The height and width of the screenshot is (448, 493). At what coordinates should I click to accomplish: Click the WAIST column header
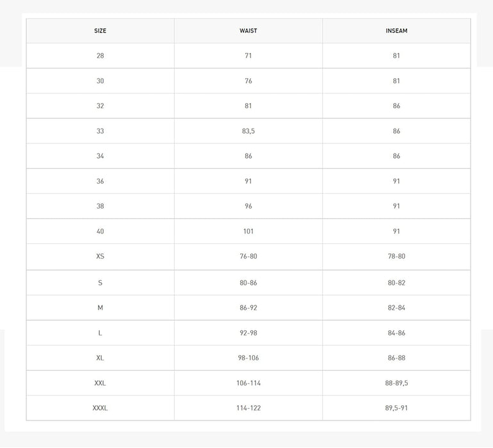pos(248,31)
